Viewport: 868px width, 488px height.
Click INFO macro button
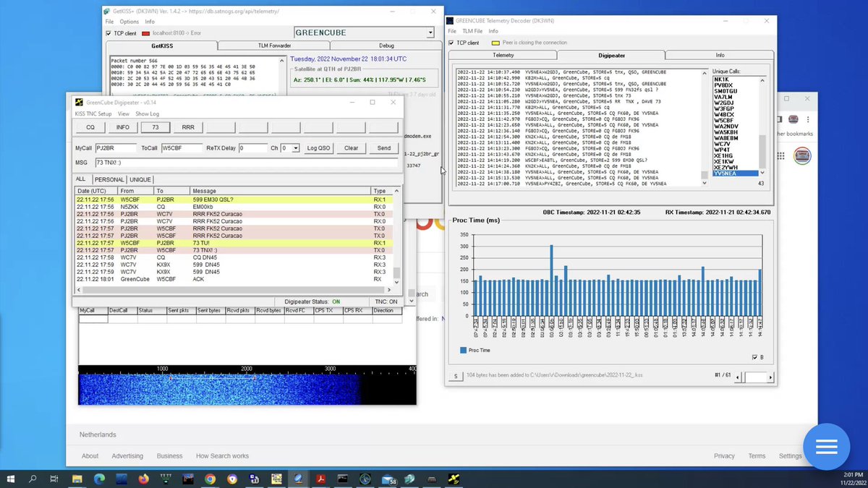(x=123, y=127)
